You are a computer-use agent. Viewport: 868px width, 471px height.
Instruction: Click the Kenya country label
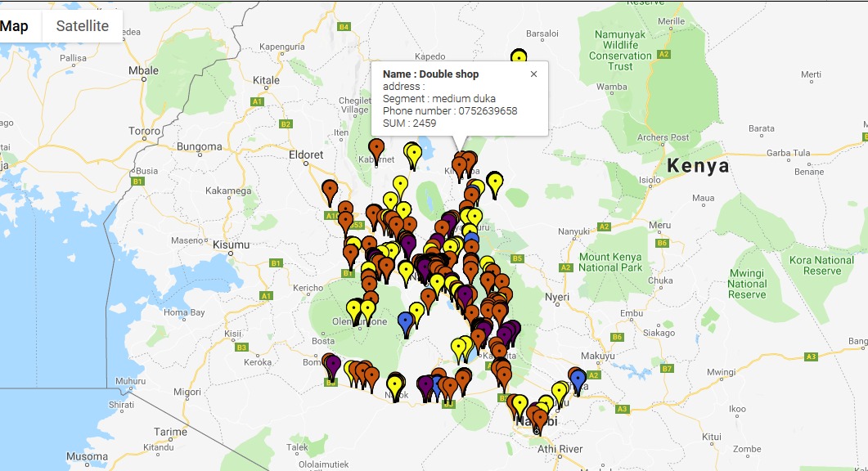click(698, 166)
